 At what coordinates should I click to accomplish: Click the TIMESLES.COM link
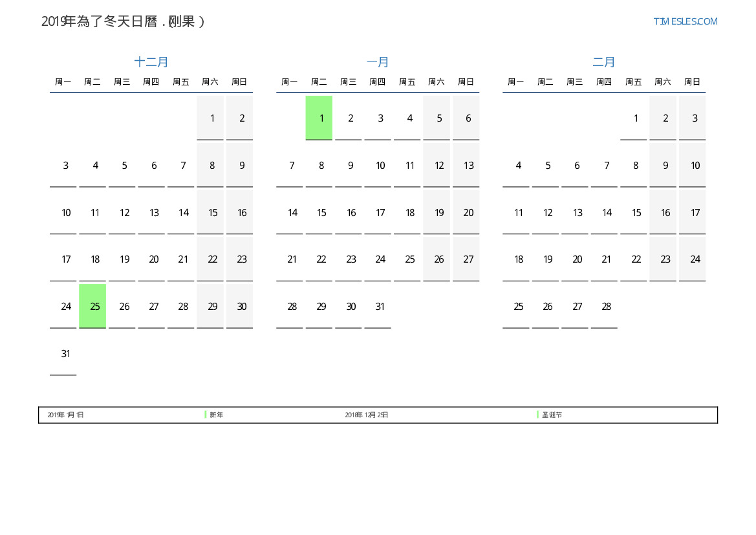[686, 21]
